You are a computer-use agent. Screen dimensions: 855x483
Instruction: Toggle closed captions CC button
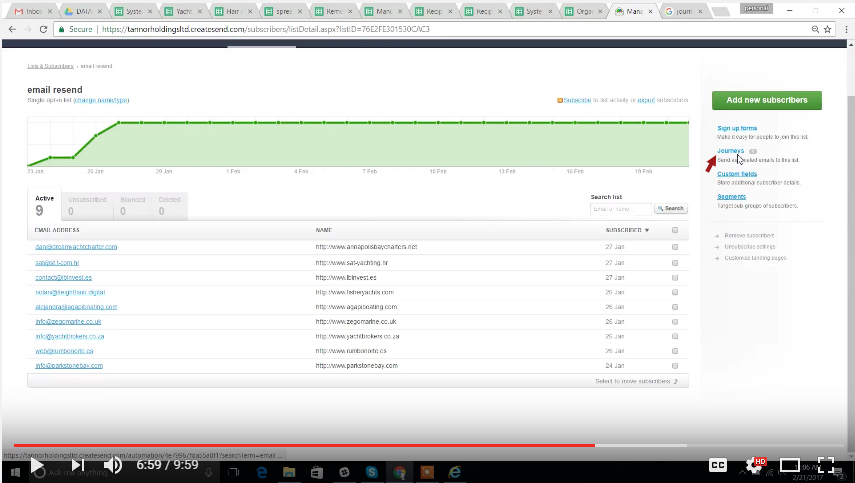[718, 465]
